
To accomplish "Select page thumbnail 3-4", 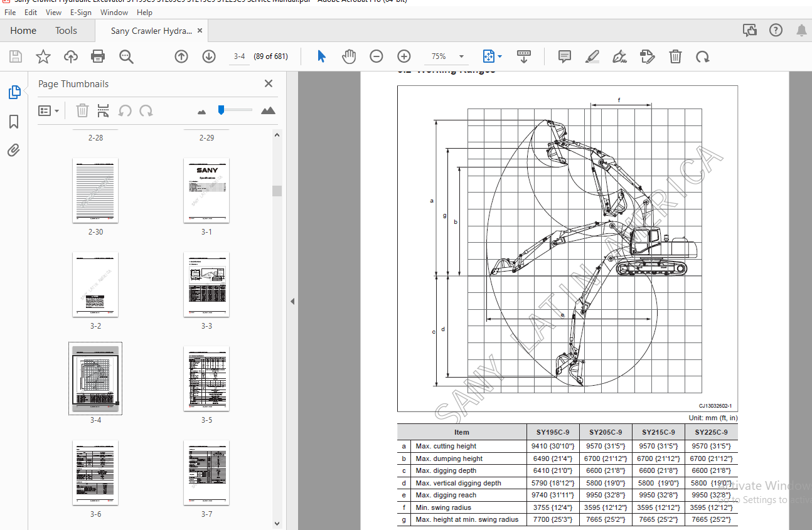I will click(x=95, y=379).
